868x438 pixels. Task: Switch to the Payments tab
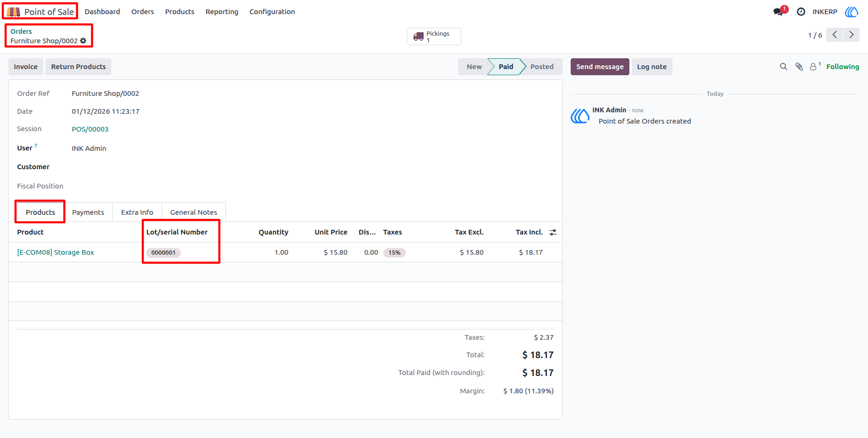click(88, 212)
